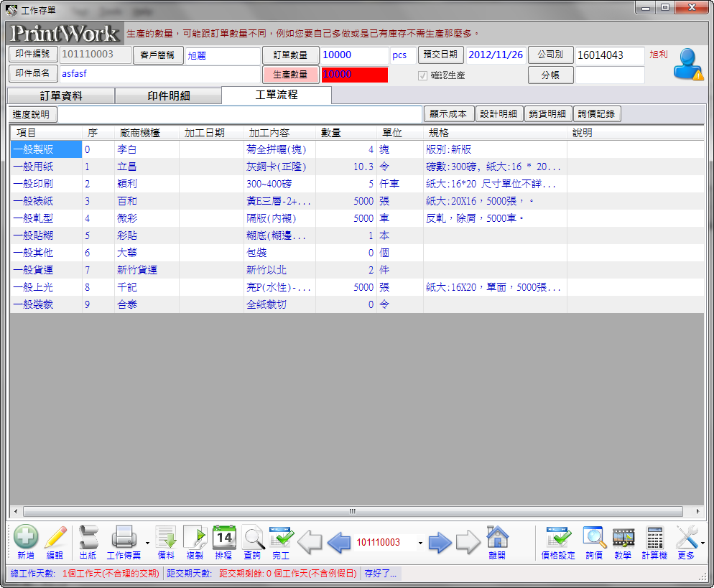Click the 客戶簡稱 button
Screen dimensions: 714x588
coord(157,55)
